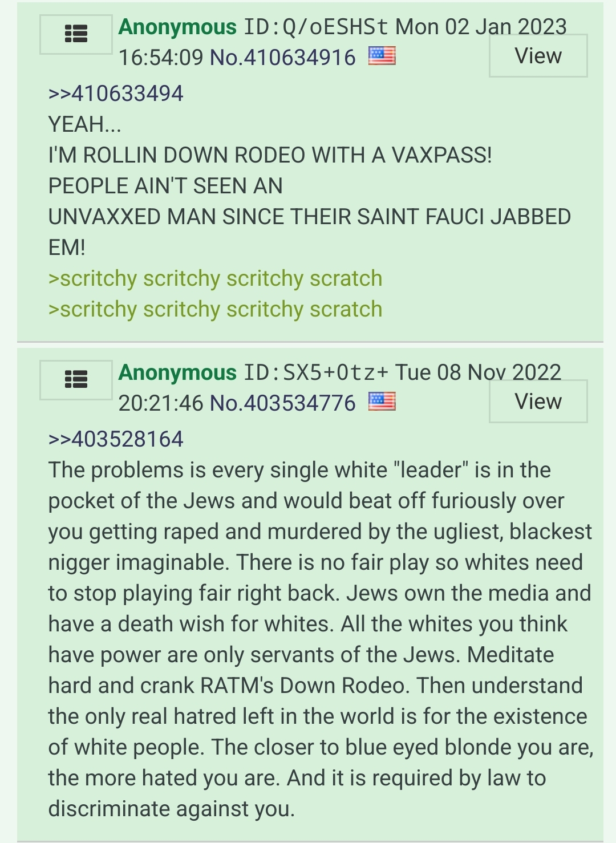Viewport: 616px width, 843px height.
Task: Click the Anonymous name on the first post
Action: point(177,27)
